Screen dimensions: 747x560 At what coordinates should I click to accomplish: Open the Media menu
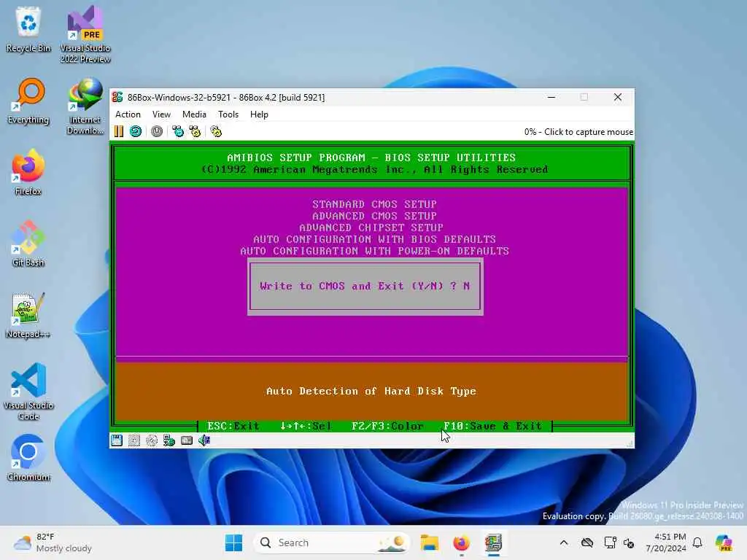point(194,114)
